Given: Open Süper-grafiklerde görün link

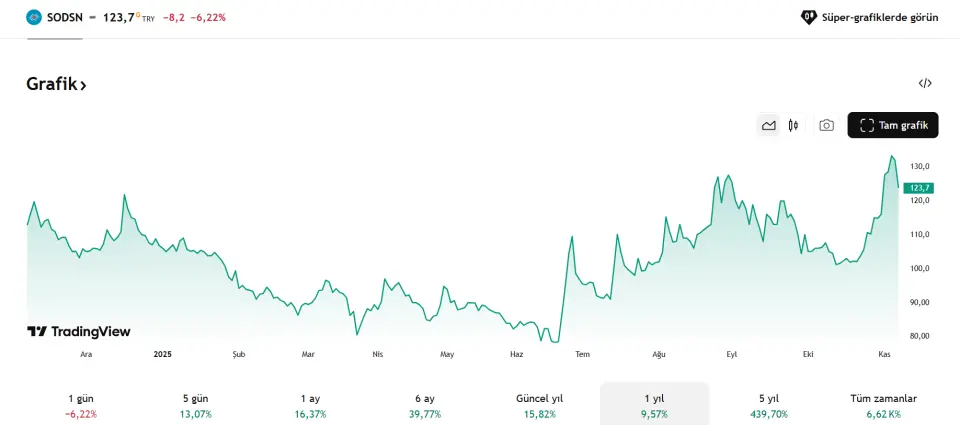Looking at the screenshot, I should click(x=880, y=17).
